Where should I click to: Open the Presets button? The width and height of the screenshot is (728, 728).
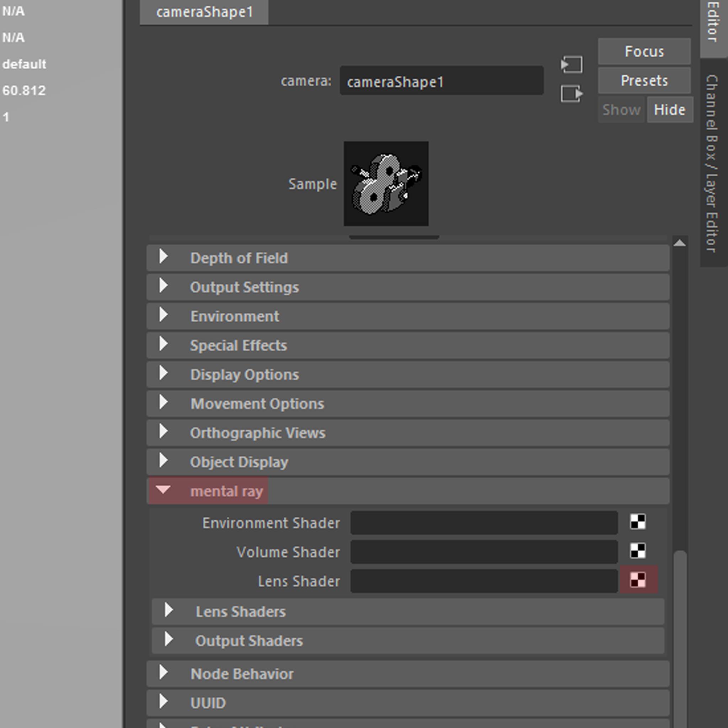[x=644, y=81]
